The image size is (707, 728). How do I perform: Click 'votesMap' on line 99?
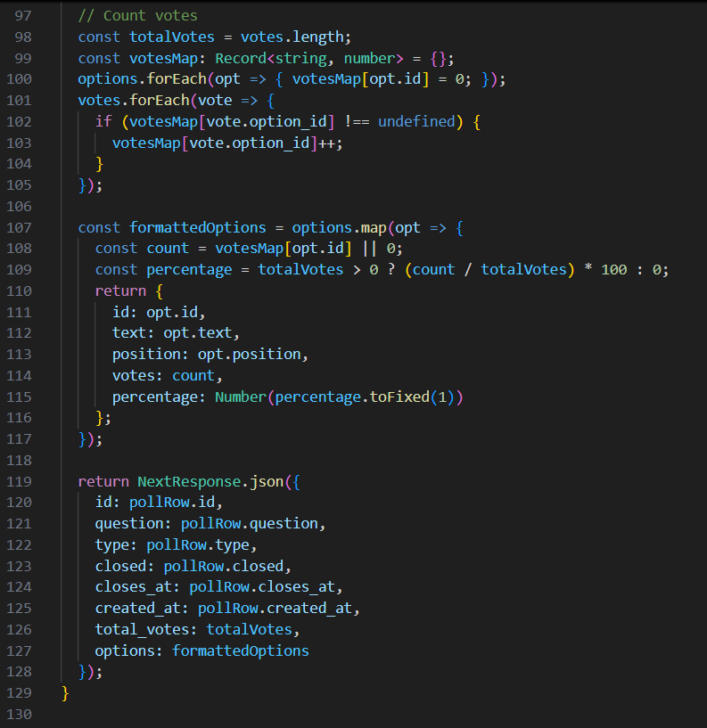click(x=163, y=59)
